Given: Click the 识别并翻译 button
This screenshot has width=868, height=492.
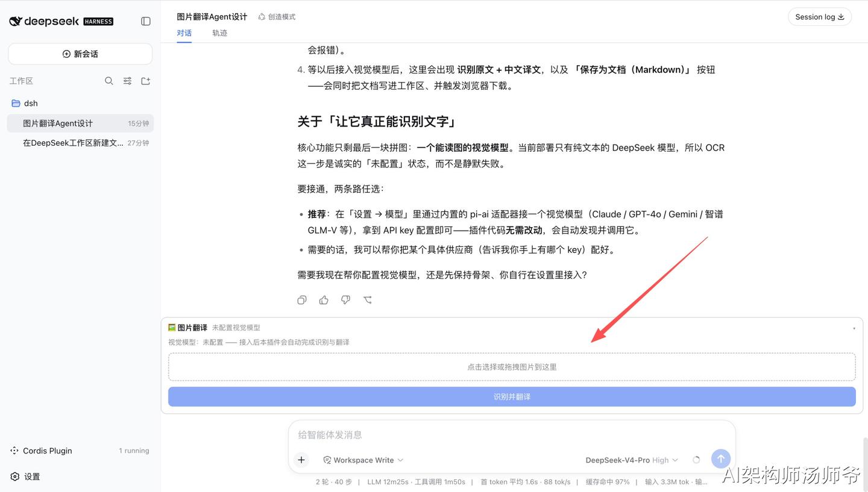Looking at the screenshot, I should [512, 397].
